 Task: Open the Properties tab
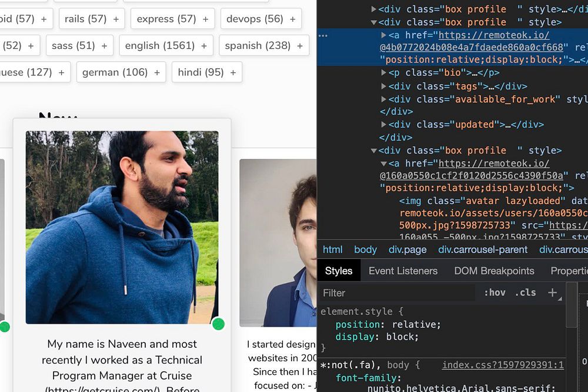coord(569,271)
